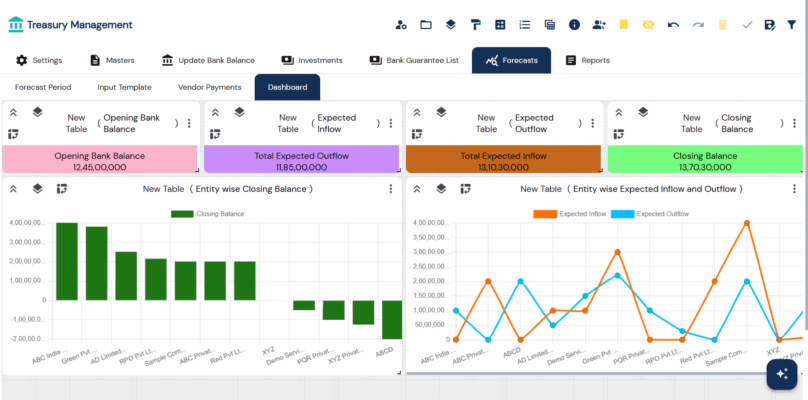Click the Bank Guarantee List tab
The image size is (808, 400).
point(414,60)
